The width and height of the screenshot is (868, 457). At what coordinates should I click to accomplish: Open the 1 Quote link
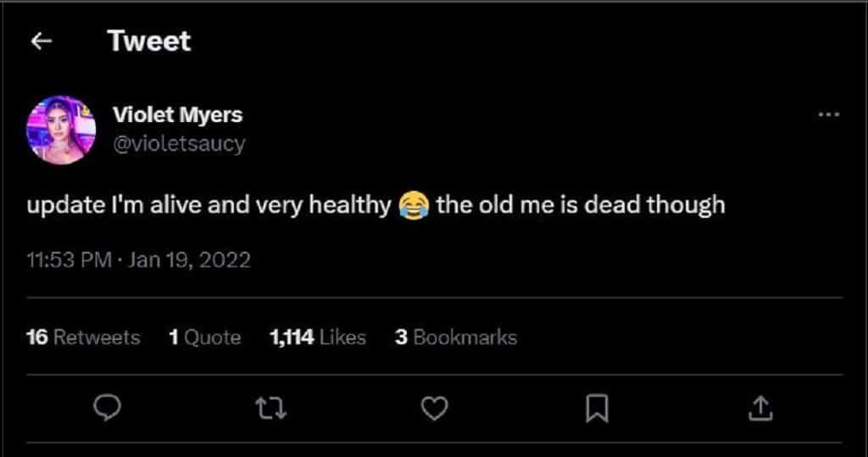point(204,337)
